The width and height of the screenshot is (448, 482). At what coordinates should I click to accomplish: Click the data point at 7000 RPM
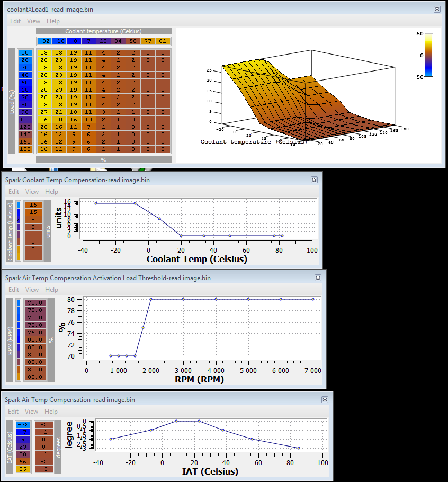click(x=313, y=299)
